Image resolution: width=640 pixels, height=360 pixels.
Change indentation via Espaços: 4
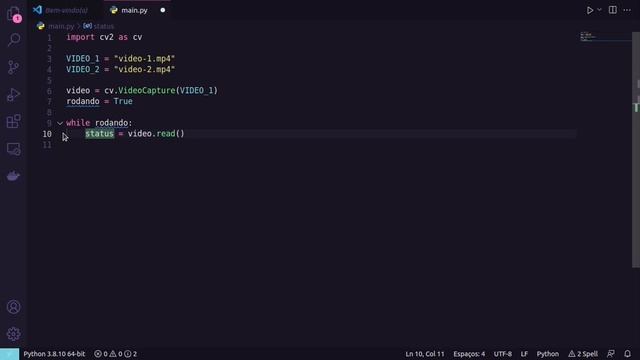click(x=469, y=354)
